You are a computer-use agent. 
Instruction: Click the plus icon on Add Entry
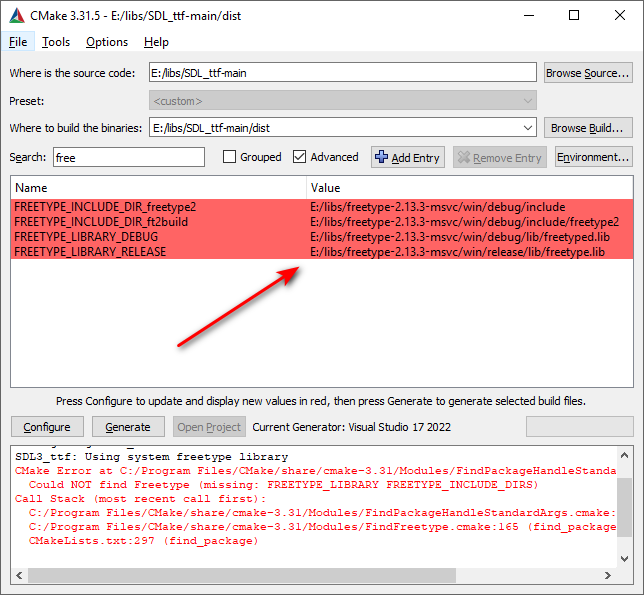pos(381,157)
